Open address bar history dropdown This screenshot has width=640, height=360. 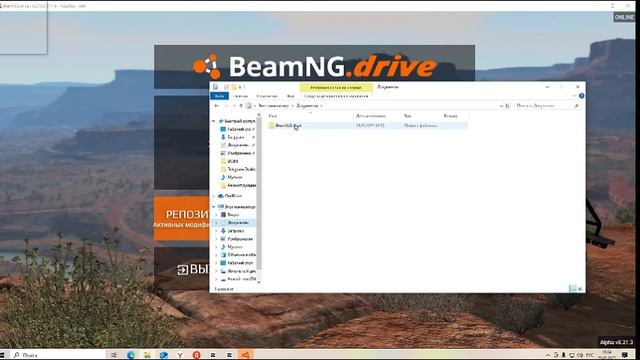coord(501,106)
